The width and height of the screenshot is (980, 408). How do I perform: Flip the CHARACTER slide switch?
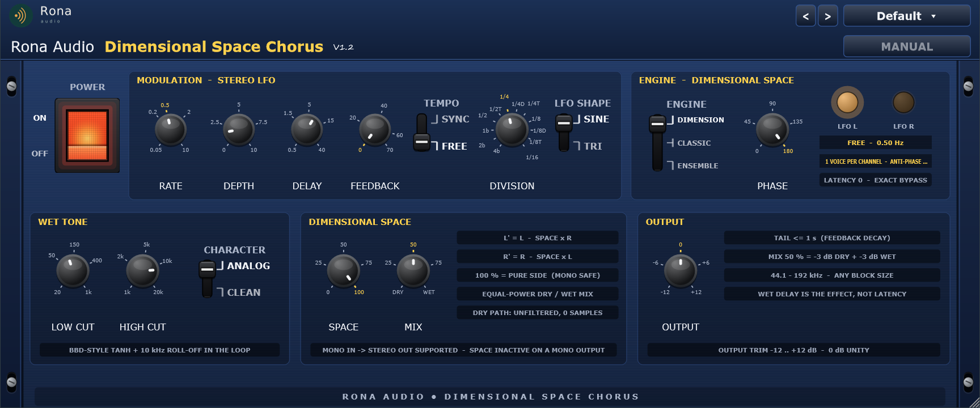[x=207, y=278]
